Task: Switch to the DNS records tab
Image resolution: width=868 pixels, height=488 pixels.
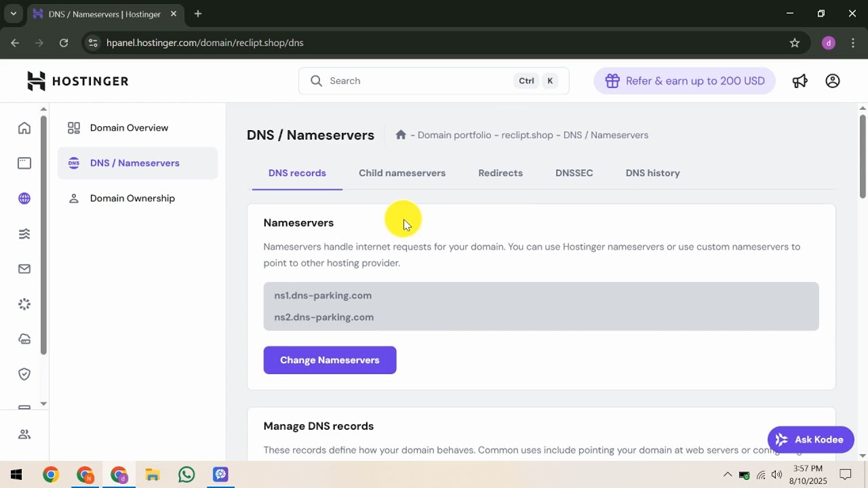Action: 297,174
